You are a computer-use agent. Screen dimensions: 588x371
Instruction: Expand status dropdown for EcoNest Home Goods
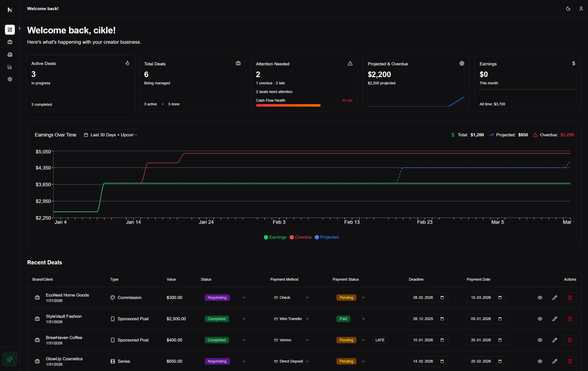[244, 297]
